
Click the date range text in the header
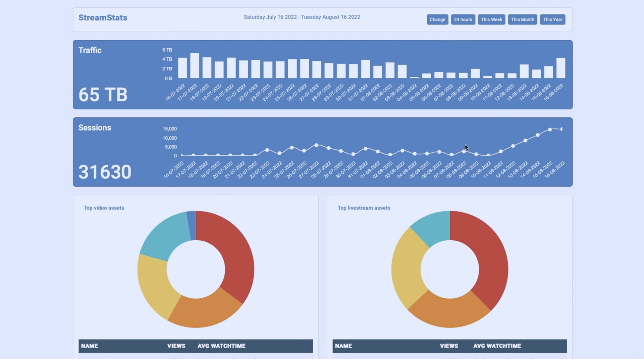tap(302, 17)
